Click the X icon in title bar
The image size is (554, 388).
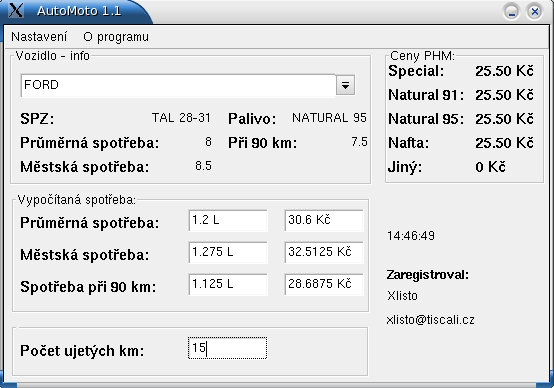point(16,10)
